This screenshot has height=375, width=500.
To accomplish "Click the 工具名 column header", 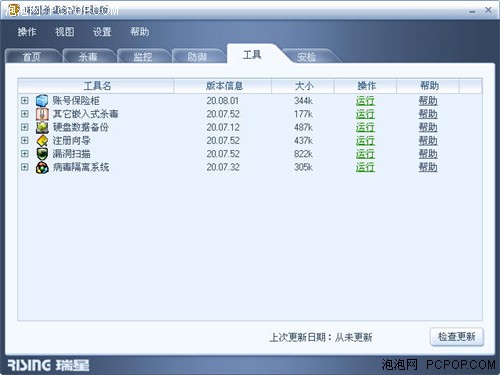I will pyautogui.click(x=96, y=86).
